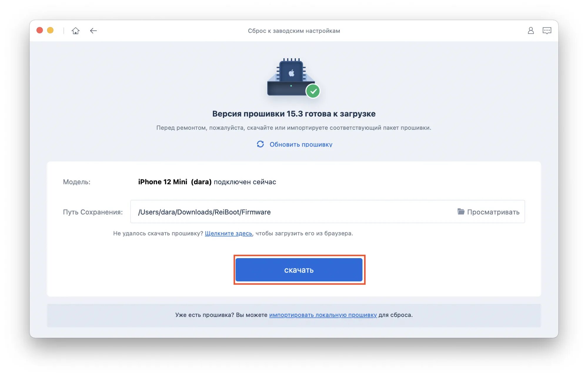This screenshot has width=588, height=377.
Task: Open the Щелкните здесь browser download link
Action: tap(228, 233)
